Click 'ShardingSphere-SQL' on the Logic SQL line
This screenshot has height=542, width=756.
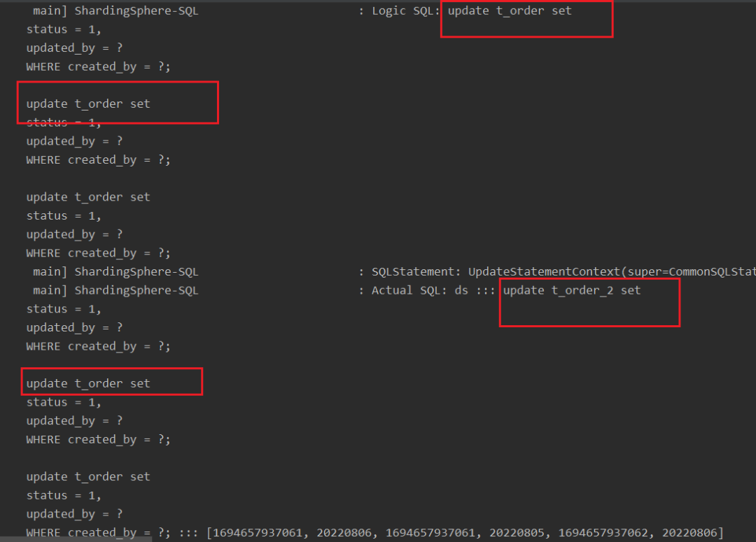point(136,11)
